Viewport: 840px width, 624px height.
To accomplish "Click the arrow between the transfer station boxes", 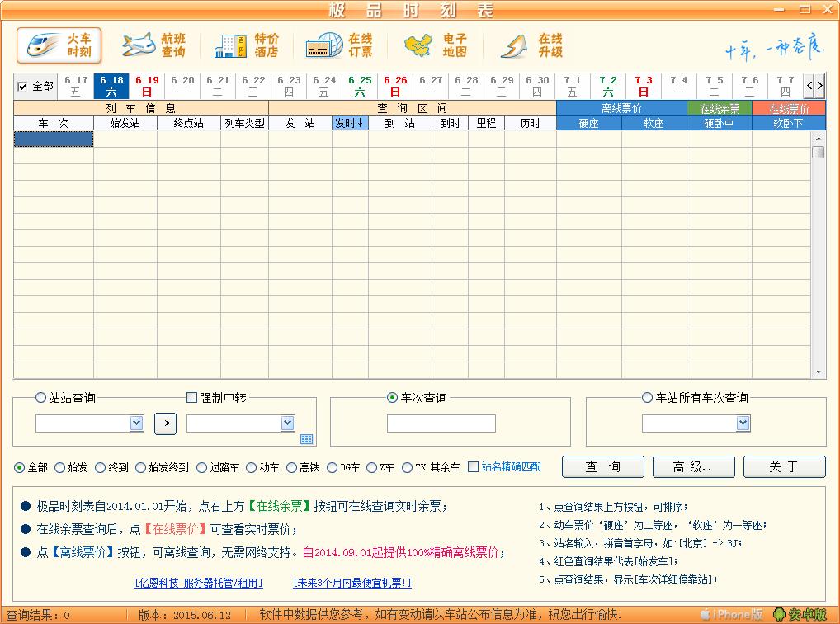I will coord(165,423).
